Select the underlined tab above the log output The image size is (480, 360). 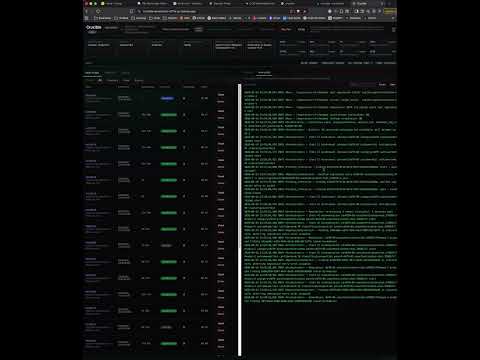[264, 73]
